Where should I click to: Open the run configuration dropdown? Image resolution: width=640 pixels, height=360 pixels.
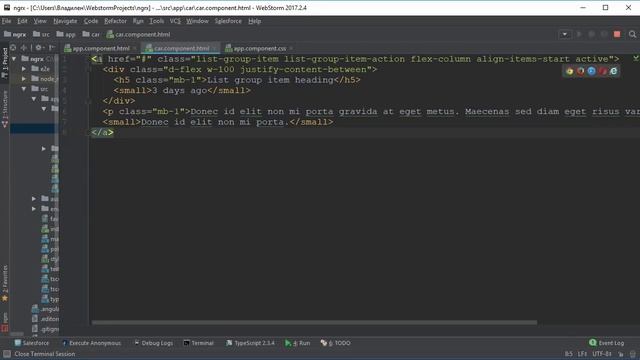[x=564, y=34]
